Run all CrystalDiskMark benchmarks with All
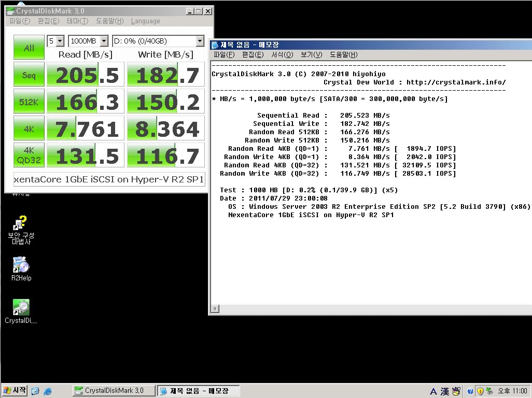532x398 pixels. [x=29, y=47]
